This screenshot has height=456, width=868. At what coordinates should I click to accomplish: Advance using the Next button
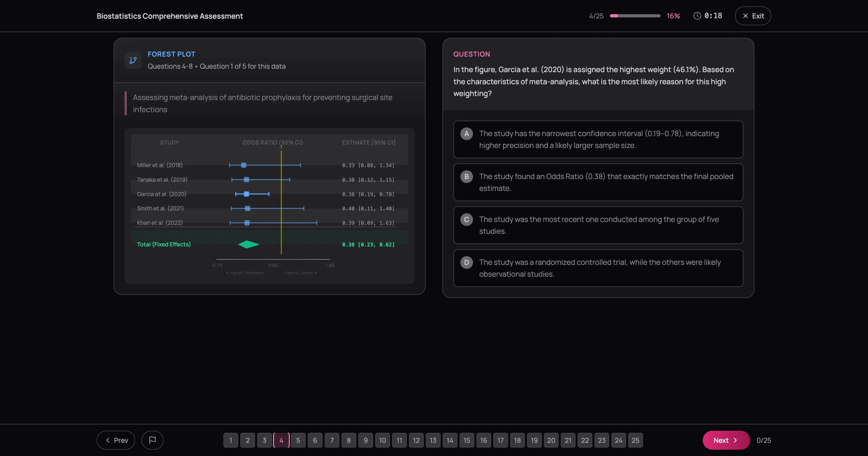pyautogui.click(x=726, y=440)
